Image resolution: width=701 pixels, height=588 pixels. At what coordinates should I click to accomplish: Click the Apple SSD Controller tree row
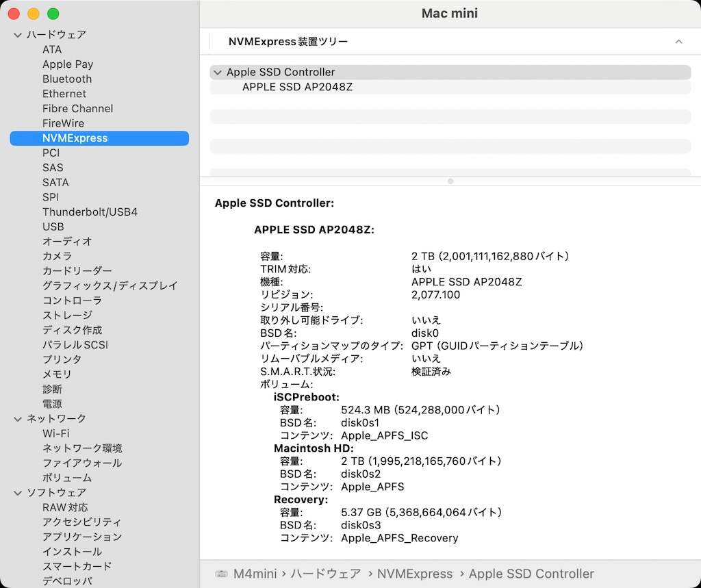click(x=450, y=73)
